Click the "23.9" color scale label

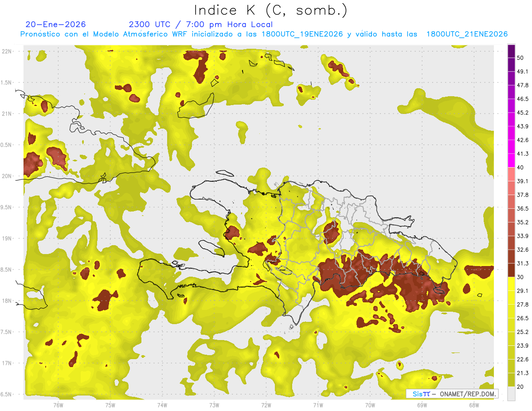coord(522,346)
